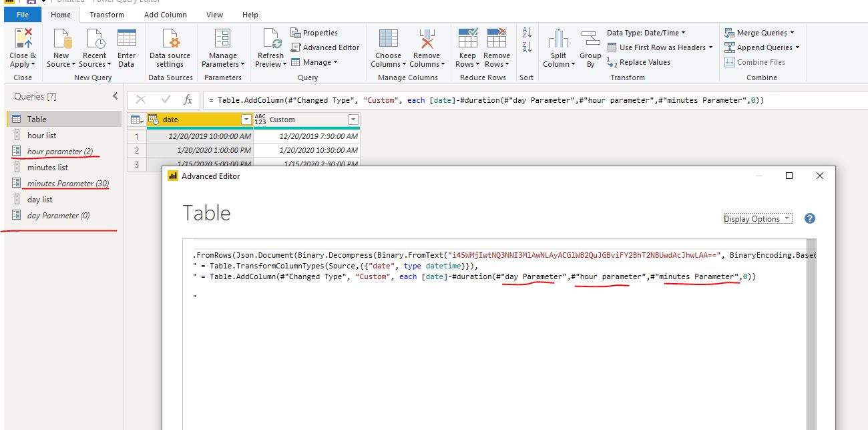Click the Advanced Editor scrollbar
The image size is (868, 430).
811,334
